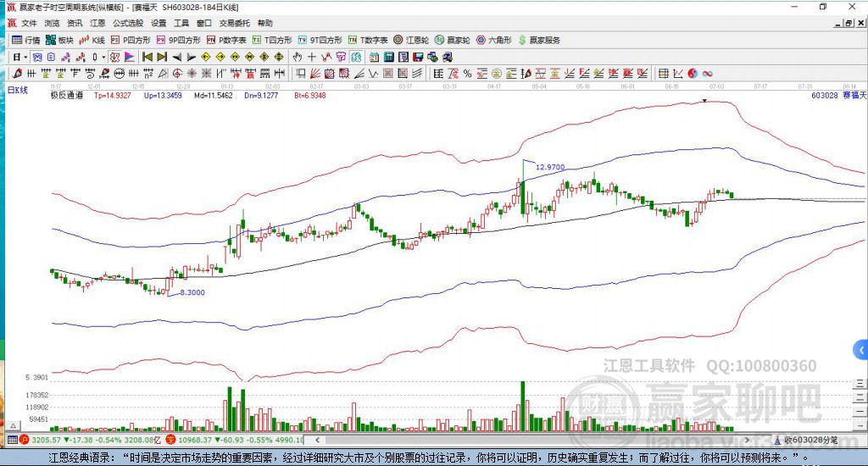Expand the 日 period dropdown arrow
Image resolution: width=868 pixels, height=466 pixels.
click(x=25, y=57)
